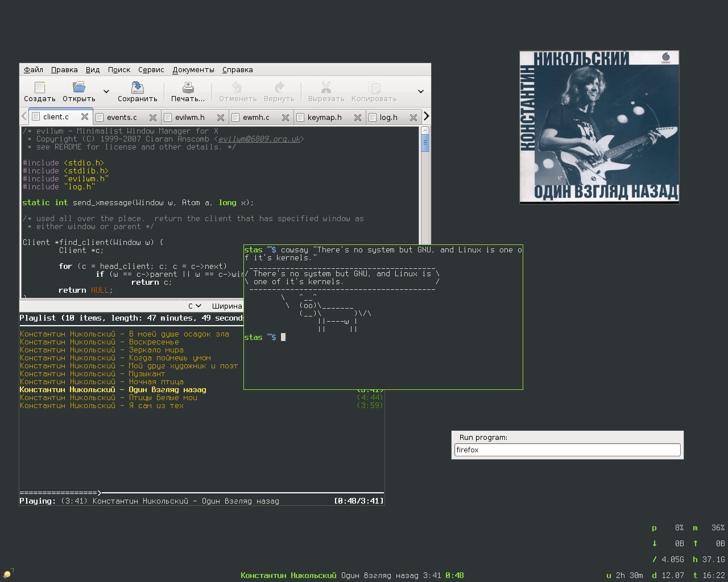The image size is (728, 582).
Task: Click the Никольский album cover image
Action: (x=599, y=127)
